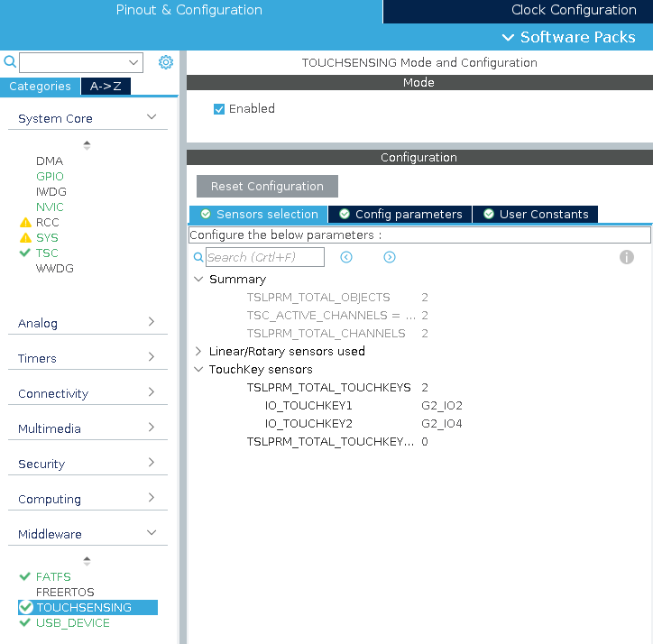Click the previous search result arrow
The image size is (653, 644).
point(346,257)
